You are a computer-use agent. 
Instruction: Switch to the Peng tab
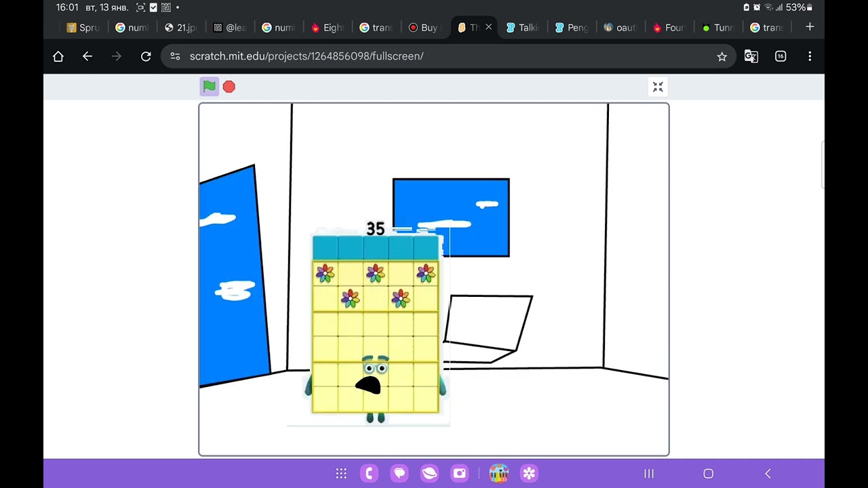tap(572, 28)
